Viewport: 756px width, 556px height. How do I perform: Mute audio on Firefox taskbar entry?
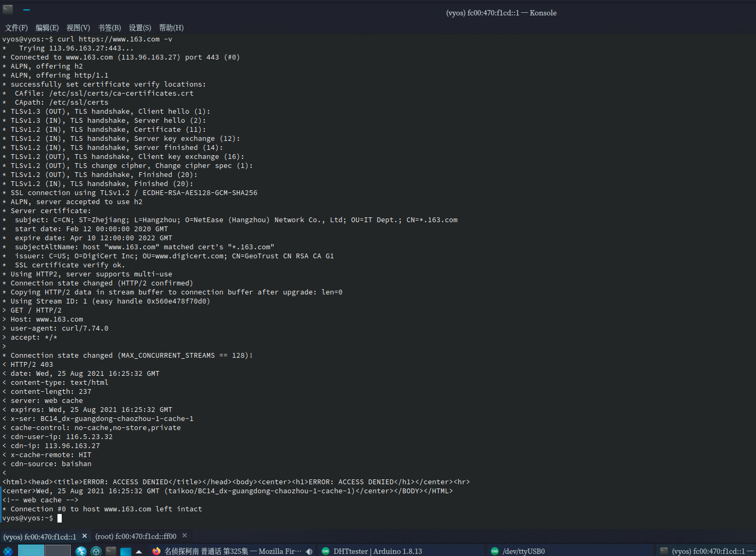[309, 551]
